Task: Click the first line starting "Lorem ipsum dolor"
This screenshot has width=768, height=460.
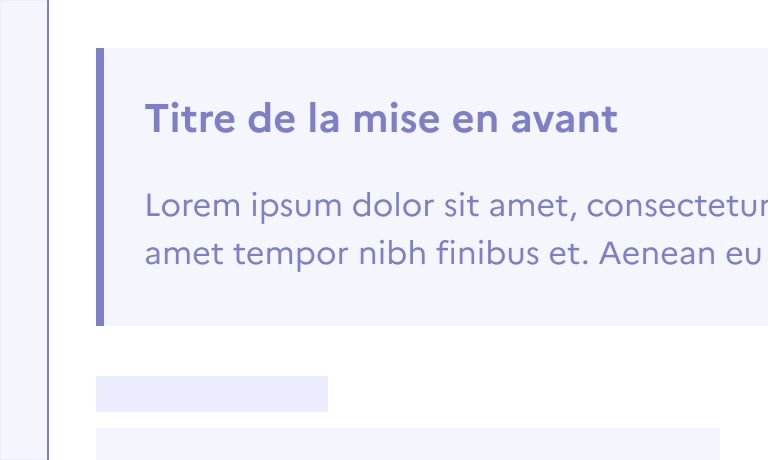Action: [455, 206]
